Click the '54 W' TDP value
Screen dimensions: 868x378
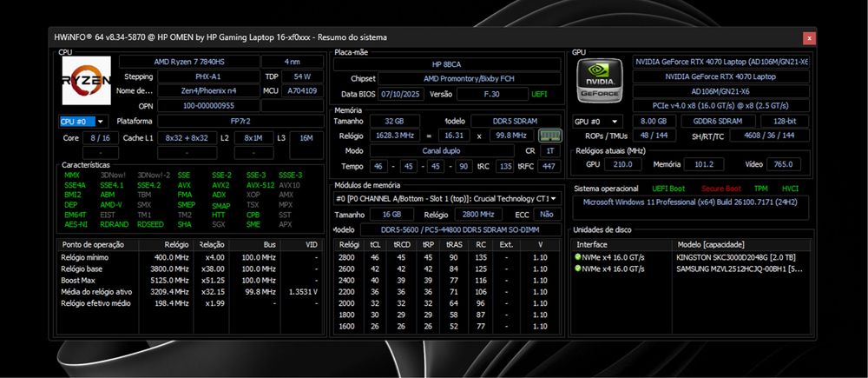click(302, 76)
